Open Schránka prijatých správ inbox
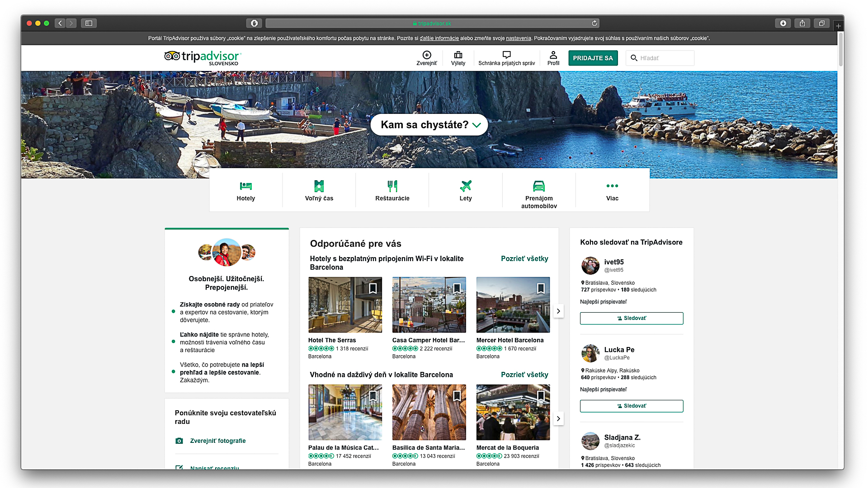This screenshot has height=488, width=868. [506, 58]
